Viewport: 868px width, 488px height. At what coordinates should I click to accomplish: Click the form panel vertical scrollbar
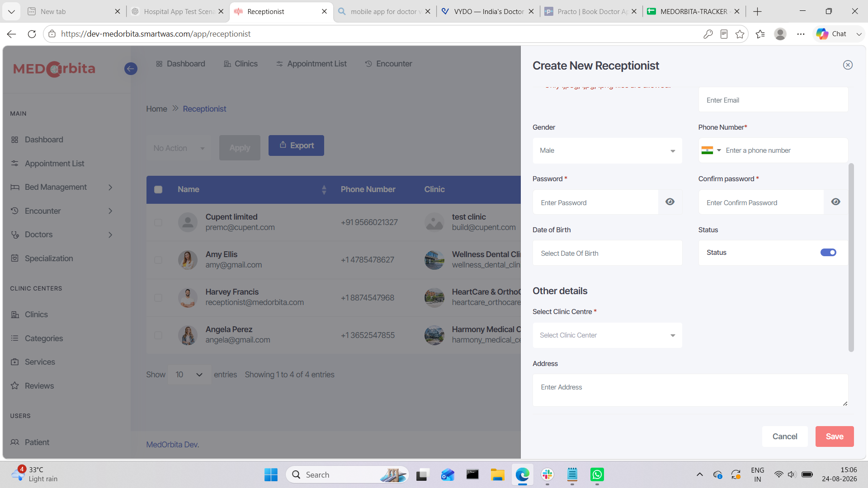point(851,258)
